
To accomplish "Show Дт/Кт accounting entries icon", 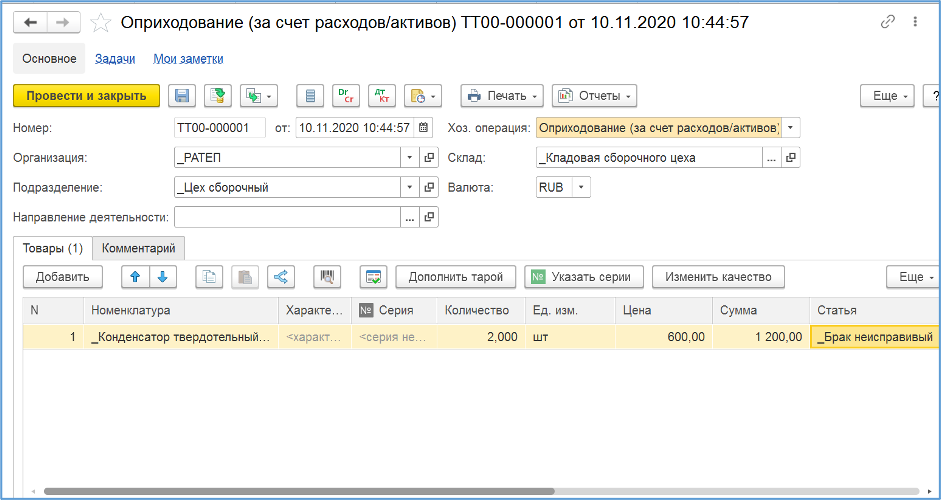I will (382, 96).
